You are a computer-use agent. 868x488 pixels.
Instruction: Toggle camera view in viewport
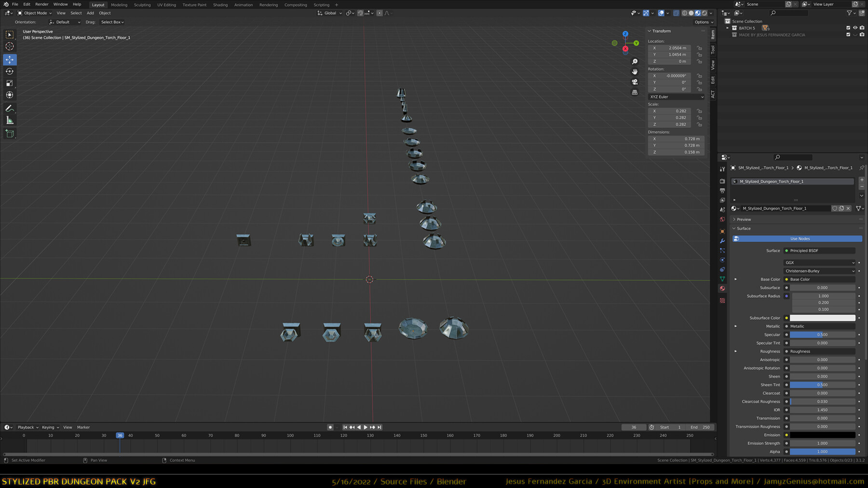635,82
